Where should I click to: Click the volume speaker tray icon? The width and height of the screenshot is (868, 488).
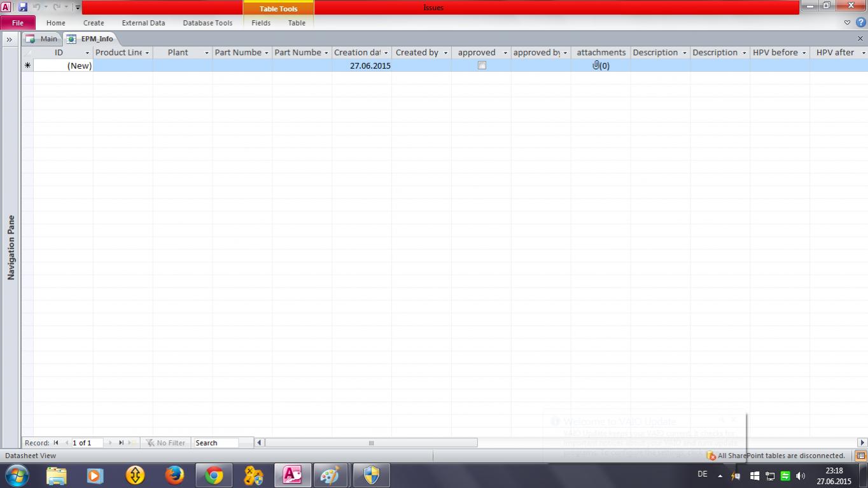coord(801,476)
